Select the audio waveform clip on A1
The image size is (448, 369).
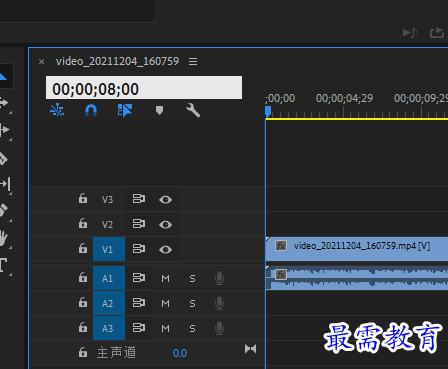click(x=357, y=278)
